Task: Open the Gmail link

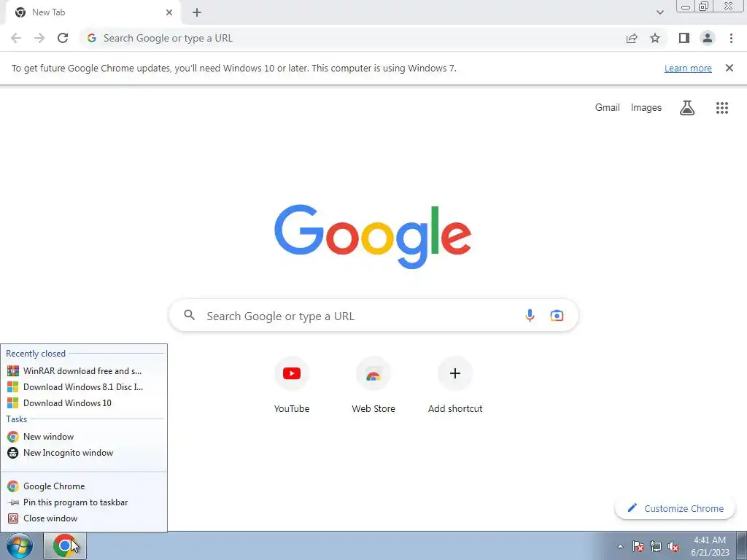Action: (x=608, y=108)
